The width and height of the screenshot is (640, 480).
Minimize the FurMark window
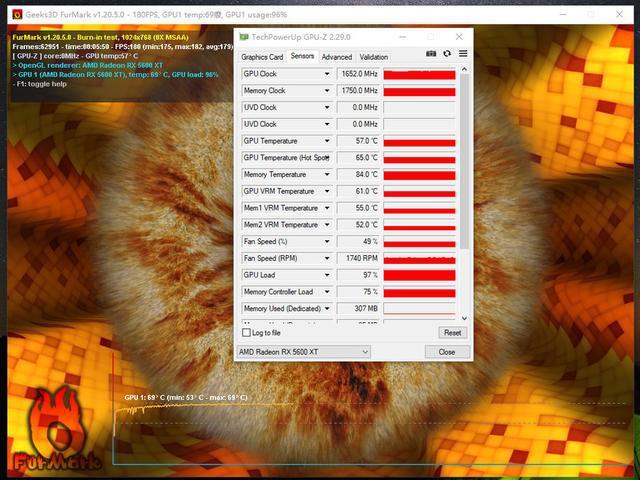[x=563, y=14]
